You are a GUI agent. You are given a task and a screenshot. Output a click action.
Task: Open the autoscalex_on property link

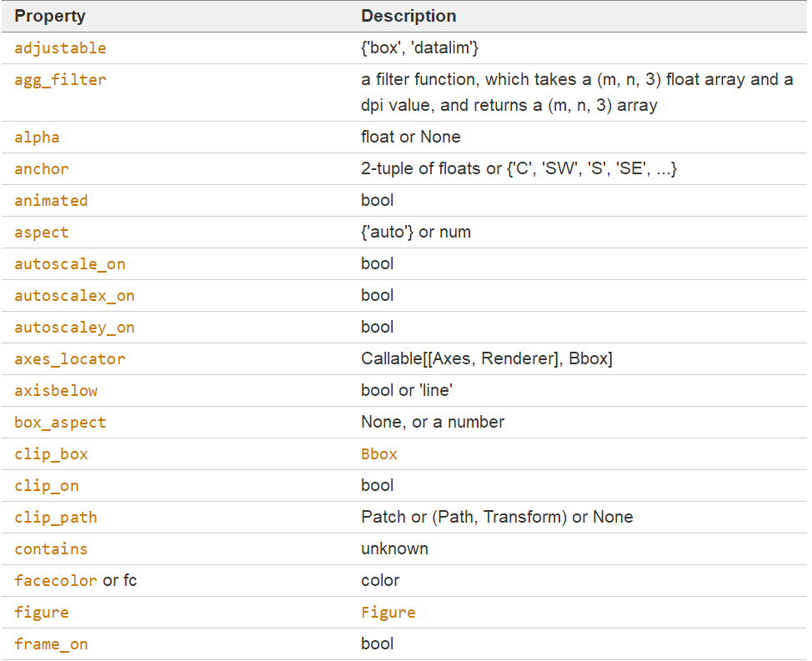[x=74, y=296]
